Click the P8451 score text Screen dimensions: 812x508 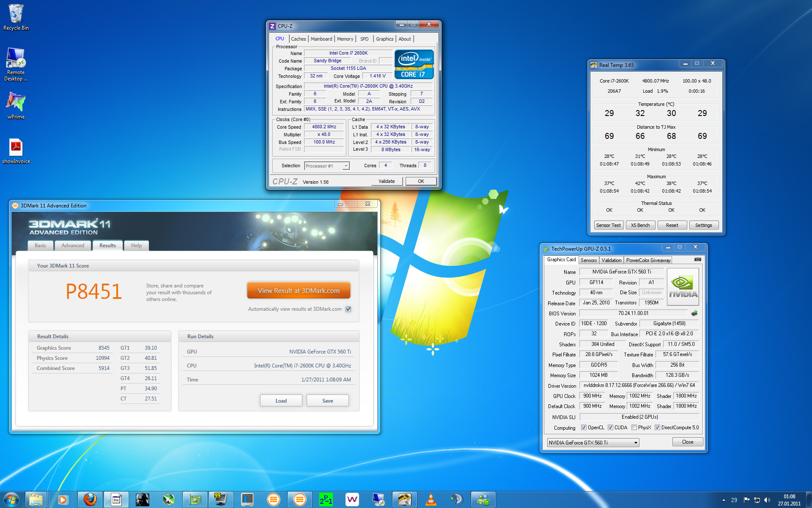coord(94,292)
